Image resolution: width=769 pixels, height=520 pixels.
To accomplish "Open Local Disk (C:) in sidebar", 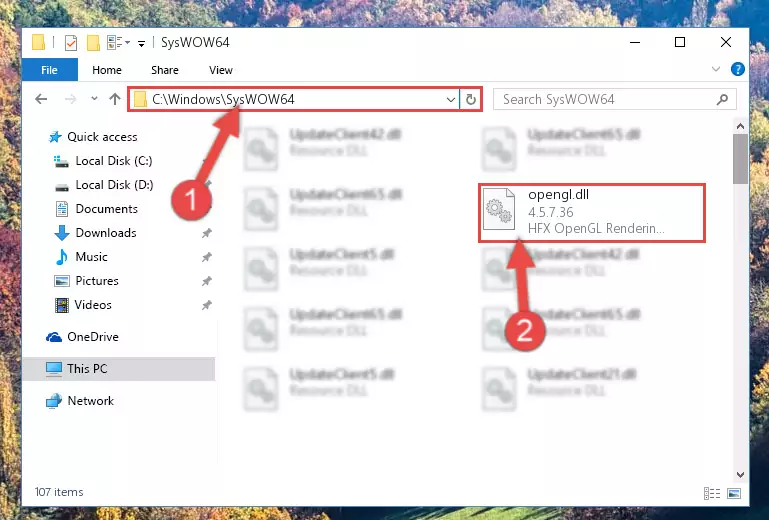I will coord(103,161).
